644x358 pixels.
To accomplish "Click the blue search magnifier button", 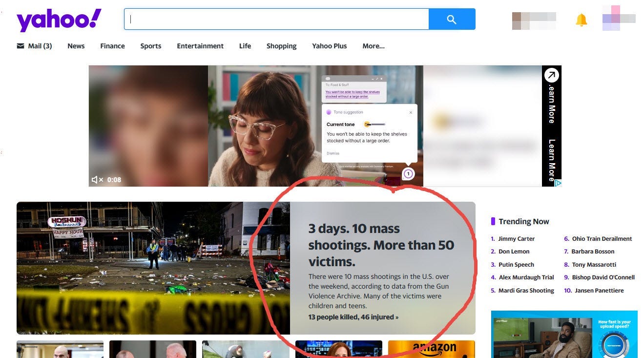I will click(x=452, y=19).
